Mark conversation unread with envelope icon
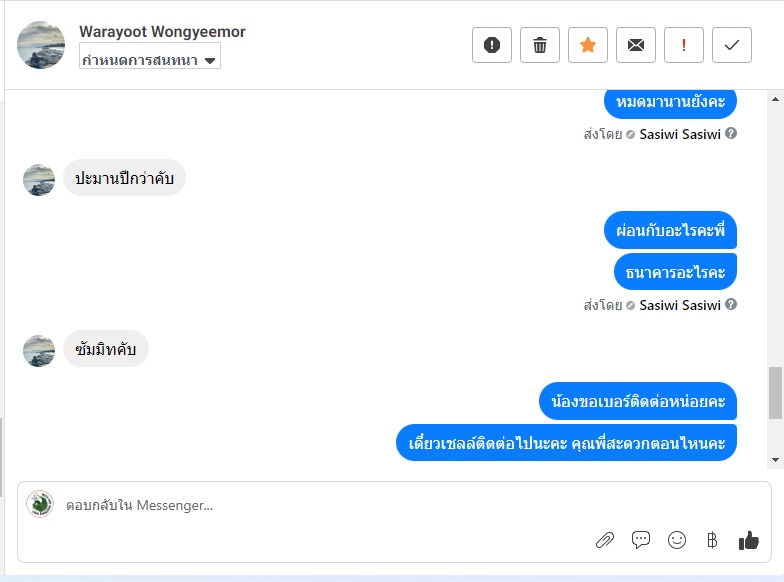Image resolution: width=784 pixels, height=582 pixels. click(636, 45)
